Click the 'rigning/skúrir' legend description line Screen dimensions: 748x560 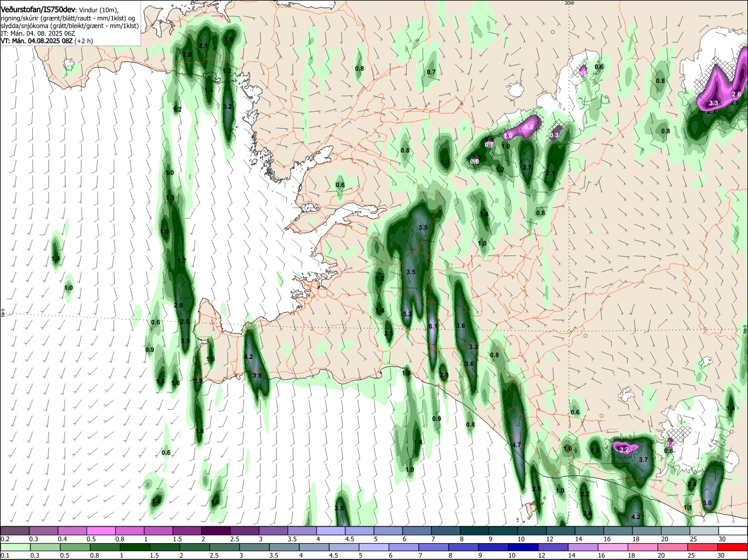[68, 18]
